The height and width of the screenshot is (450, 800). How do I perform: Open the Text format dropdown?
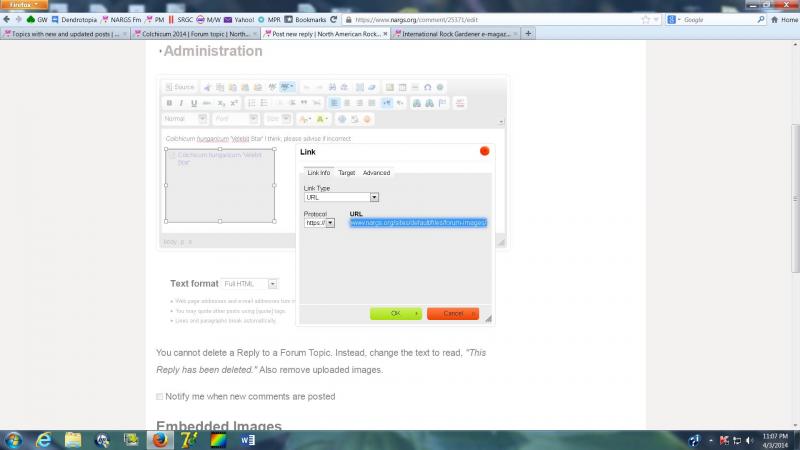(250, 284)
